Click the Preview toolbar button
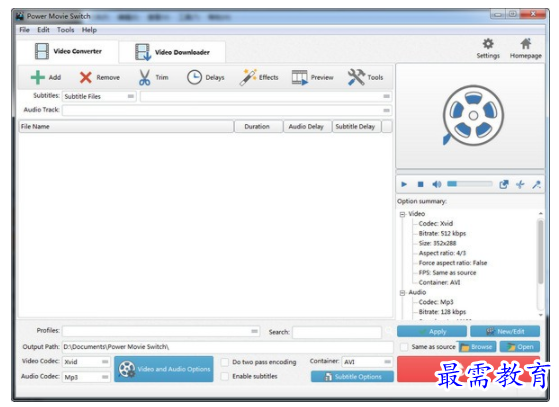Screen dimensions: 559x407 tap(312, 77)
